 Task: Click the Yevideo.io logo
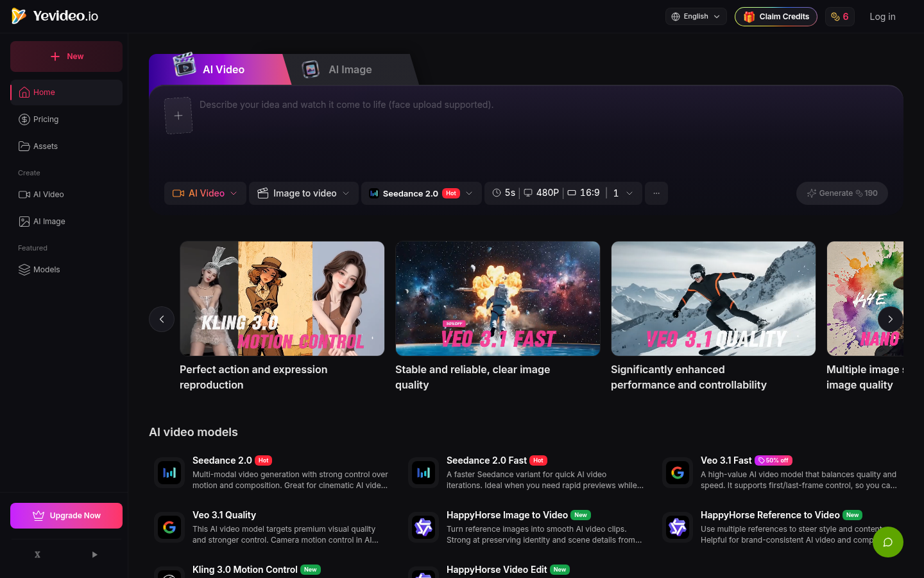coord(55,16)
